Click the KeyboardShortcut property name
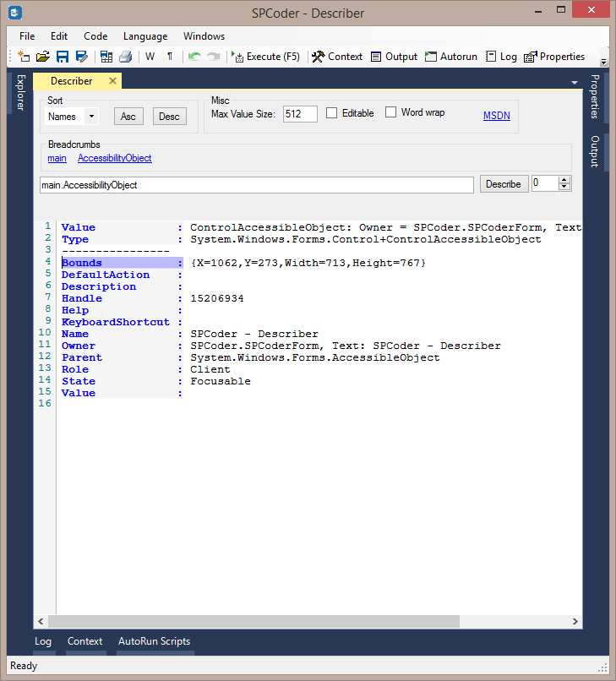 pyautogui.click(x=116, y=322)
